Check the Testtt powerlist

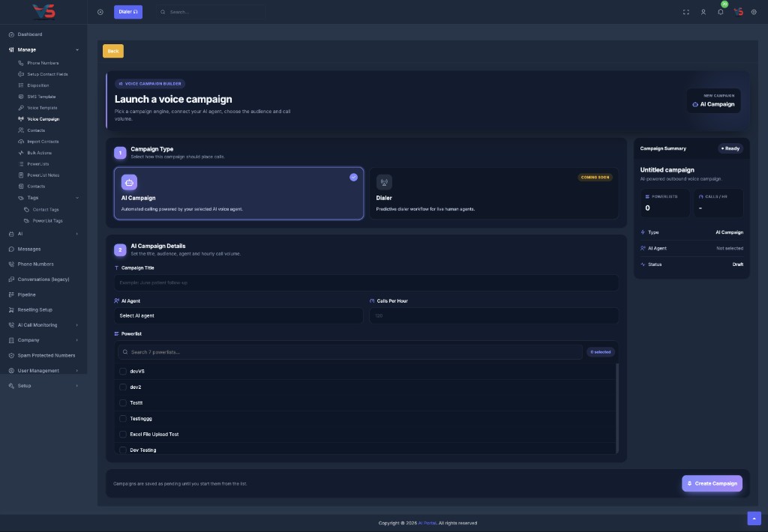(x=123, y=403)
